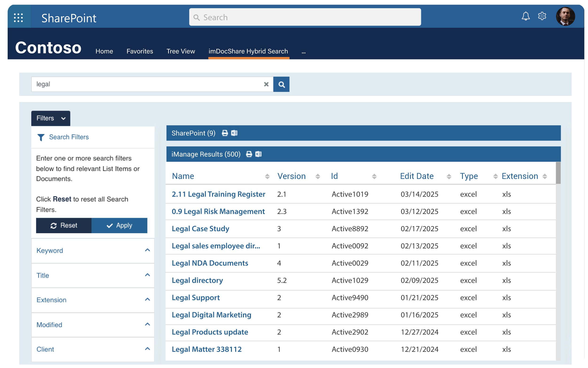Select the Active8892 Id cell

tap(350, 229)
